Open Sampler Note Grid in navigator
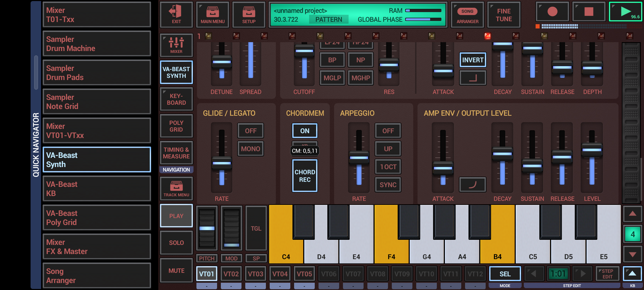 [97, 102]
